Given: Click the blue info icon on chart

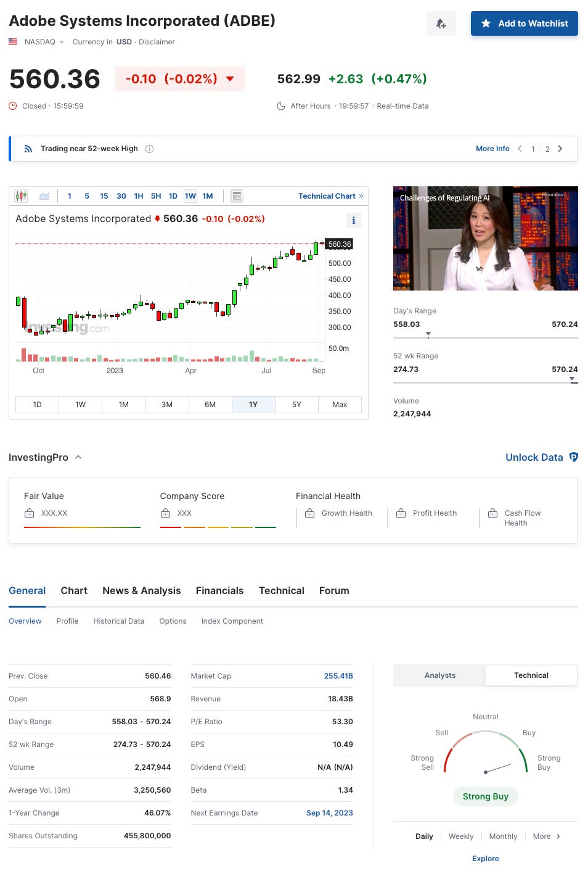Looking at the screenshot, I should pyautogui.click(x=353, y=220).
